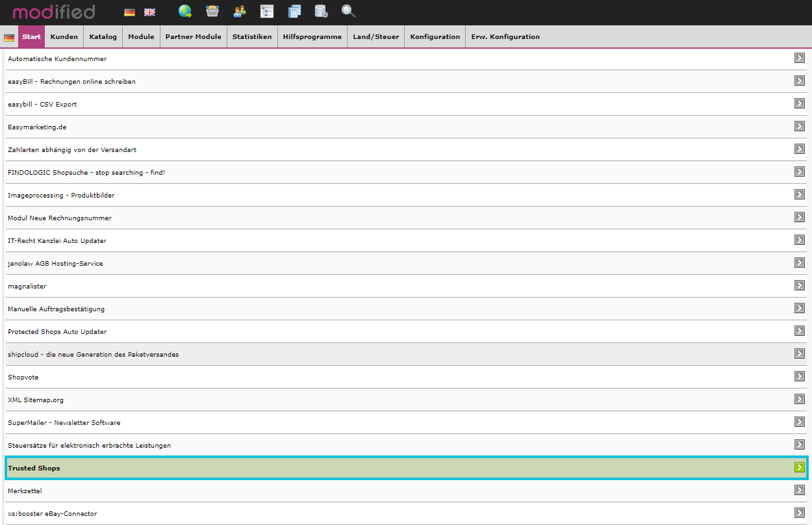Select the "magnalister" module name
The height and width of the screenshot is (525, 812).
coord(27,287)
